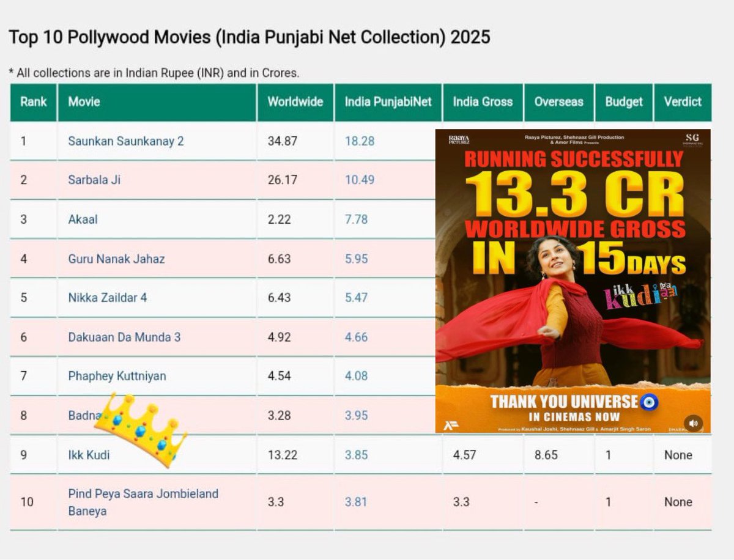Click India PunjabiNet value 18.28
This screenshot has height=560, width=734.
(x=360, y=141)
